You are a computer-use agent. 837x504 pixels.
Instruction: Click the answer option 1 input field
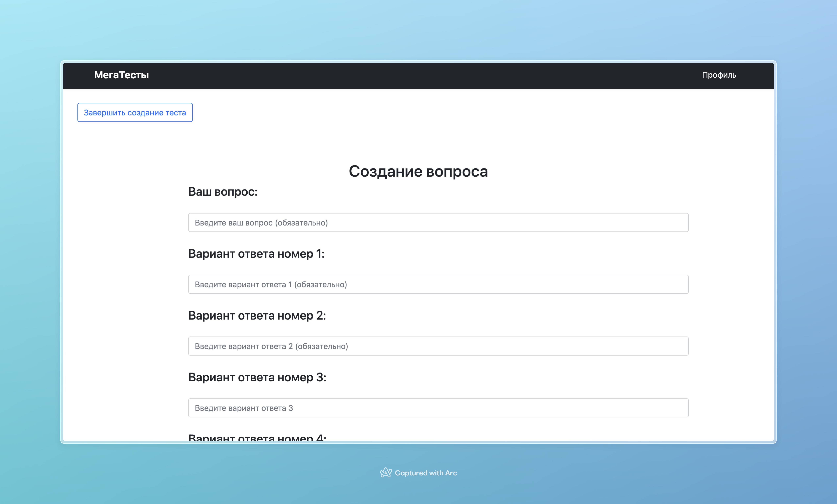pos(438,284)
